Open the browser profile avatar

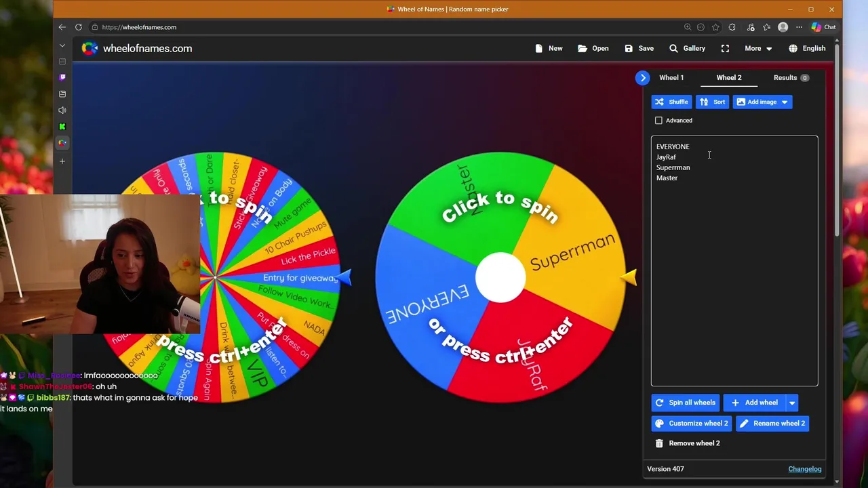coord(783,27)
